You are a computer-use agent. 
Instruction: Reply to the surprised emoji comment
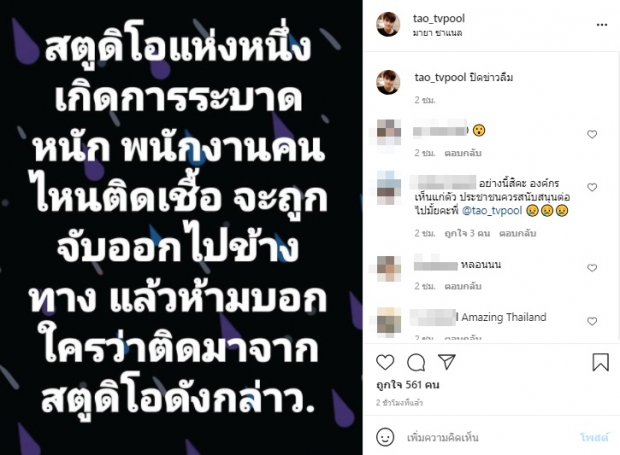pyautogui.click(x=463, y=153)
